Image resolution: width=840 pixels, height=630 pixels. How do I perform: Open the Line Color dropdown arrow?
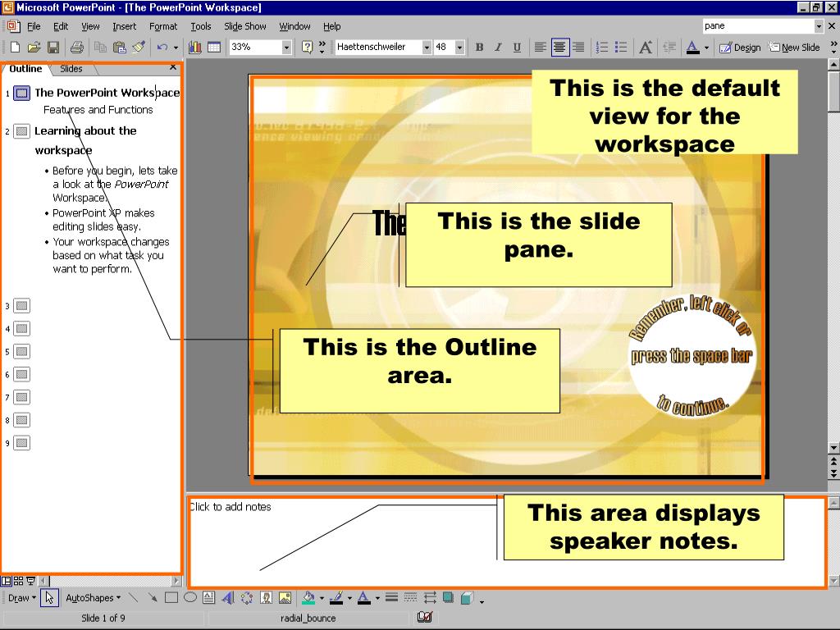[x=349, y=598]
